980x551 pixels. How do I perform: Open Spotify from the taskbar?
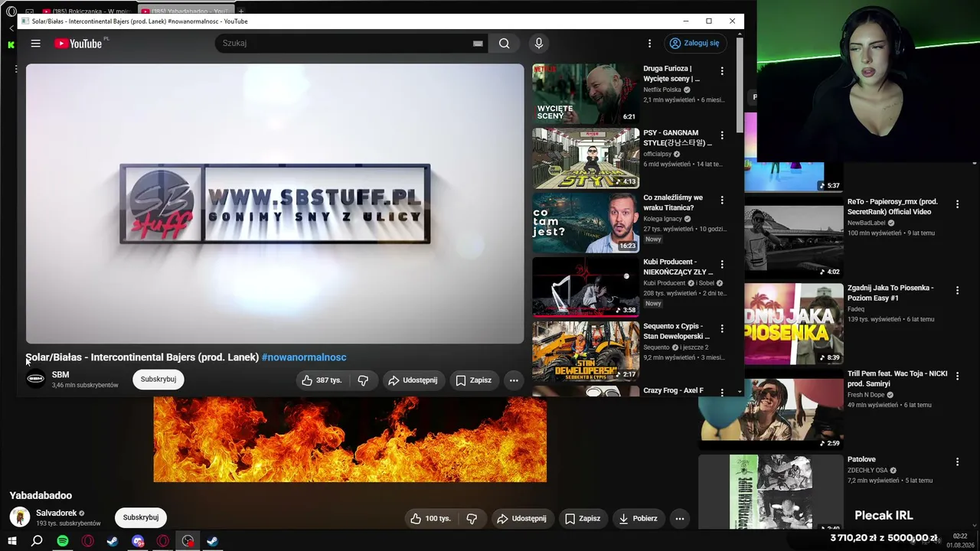(x=63, y=541)
